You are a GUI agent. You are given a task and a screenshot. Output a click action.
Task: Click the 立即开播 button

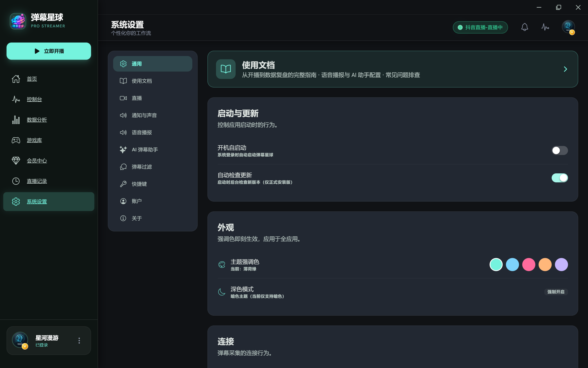point(49,51)
